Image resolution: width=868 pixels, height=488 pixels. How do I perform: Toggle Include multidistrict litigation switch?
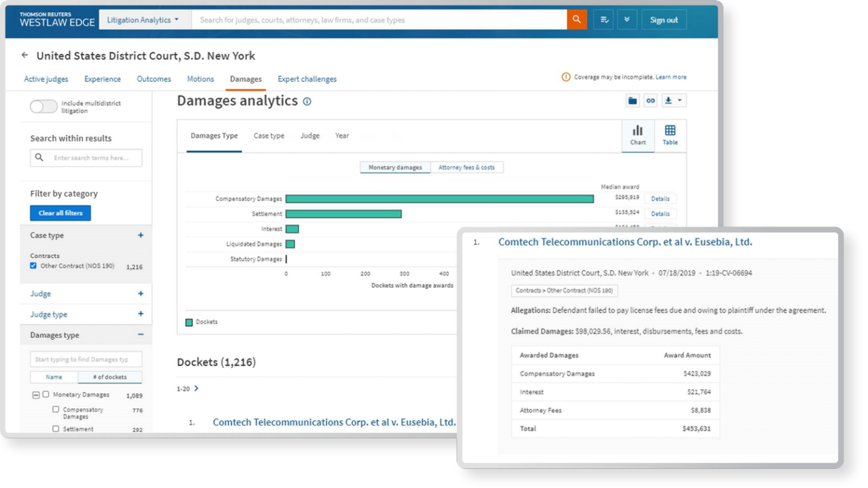click(44, 107)
